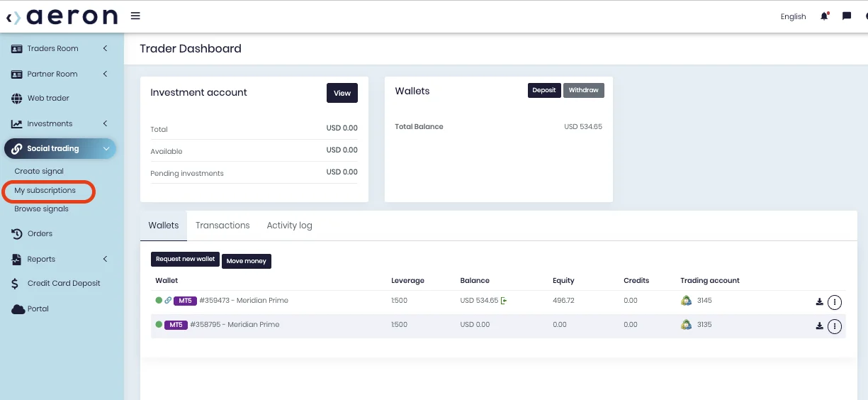
Task: Click the Web trader globe icon
Action: coord(17,99)
